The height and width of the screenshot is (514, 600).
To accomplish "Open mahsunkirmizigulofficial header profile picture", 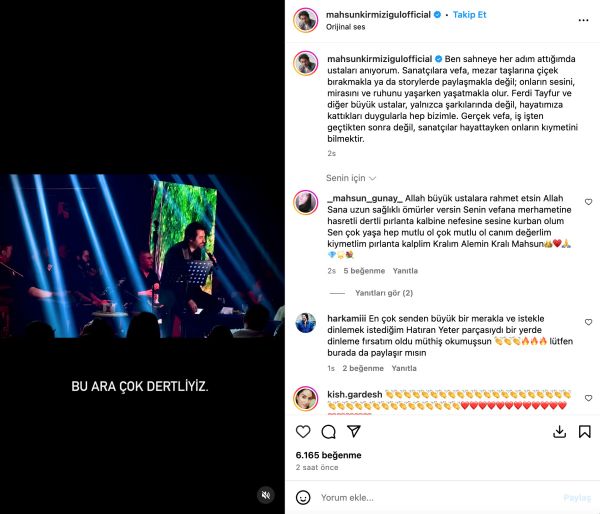I will point(305,20).
